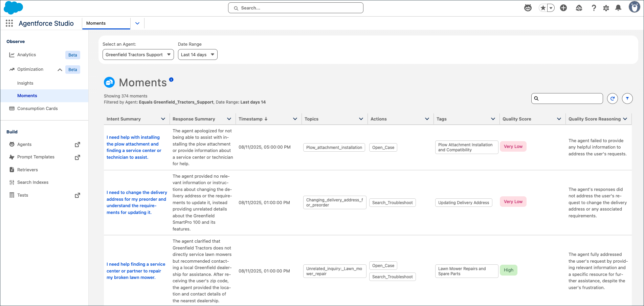Click the High quality score badge
The height and width of the screenshot is (306, 644).
coord(509,270)
